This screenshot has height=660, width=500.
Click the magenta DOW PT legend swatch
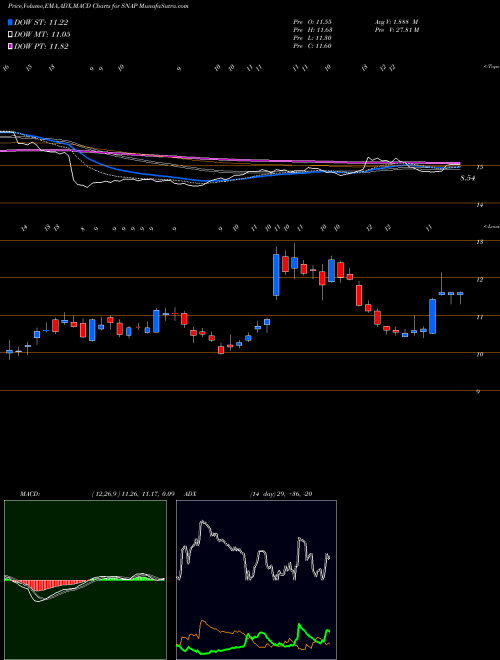[10, 46]
